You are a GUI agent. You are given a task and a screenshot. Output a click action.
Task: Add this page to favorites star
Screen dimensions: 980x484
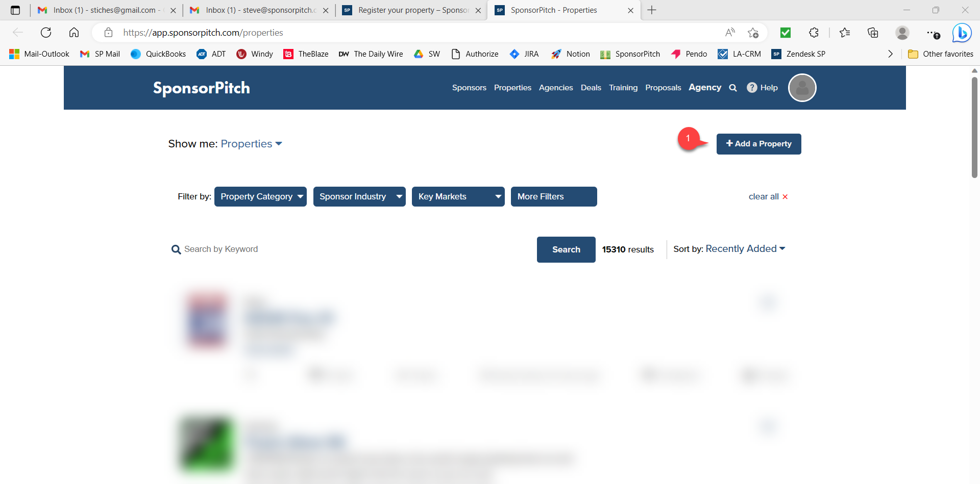(x=753, y=33)
